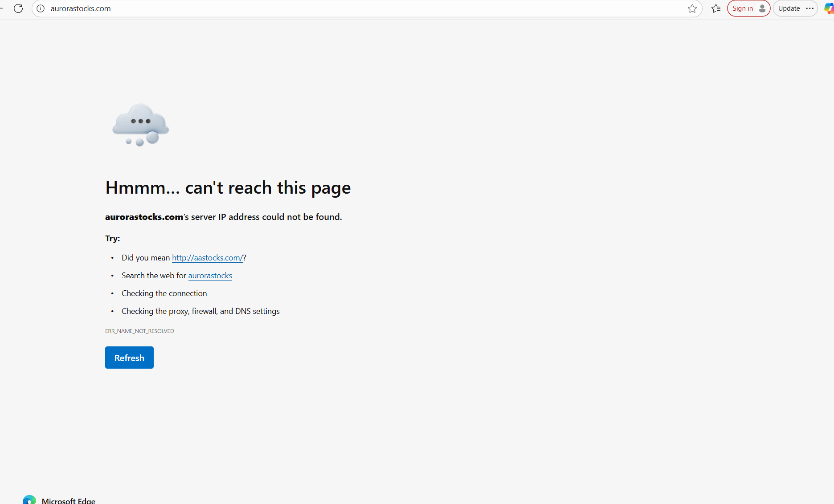Add this page to favorites with star

[692, 8]
